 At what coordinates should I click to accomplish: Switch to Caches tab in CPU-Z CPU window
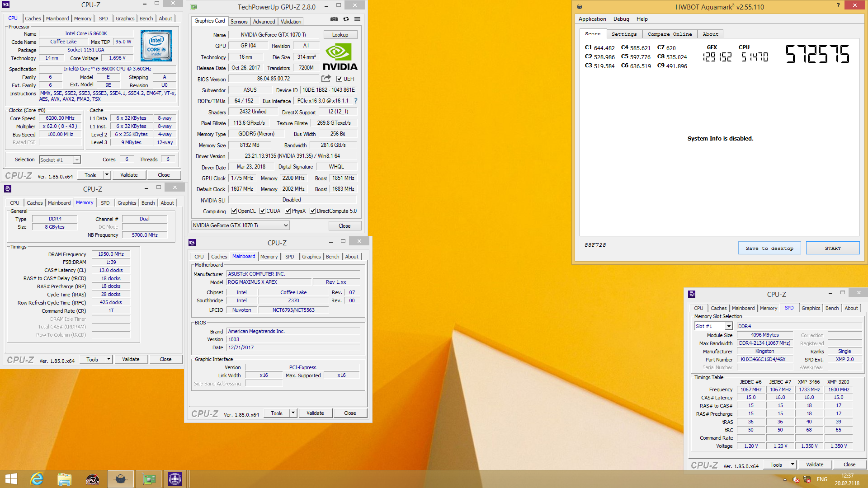coord(33,19)
